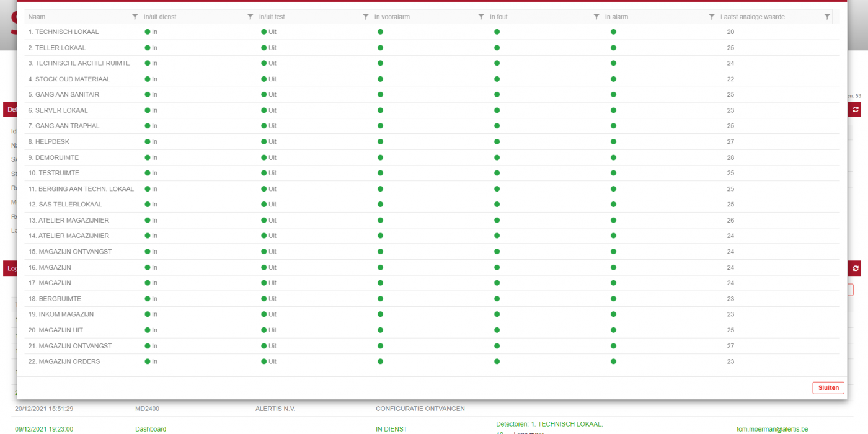Screen dimensions: 868x434
Task: Click the In/uit test column filter icon
Action: point(366,17)
